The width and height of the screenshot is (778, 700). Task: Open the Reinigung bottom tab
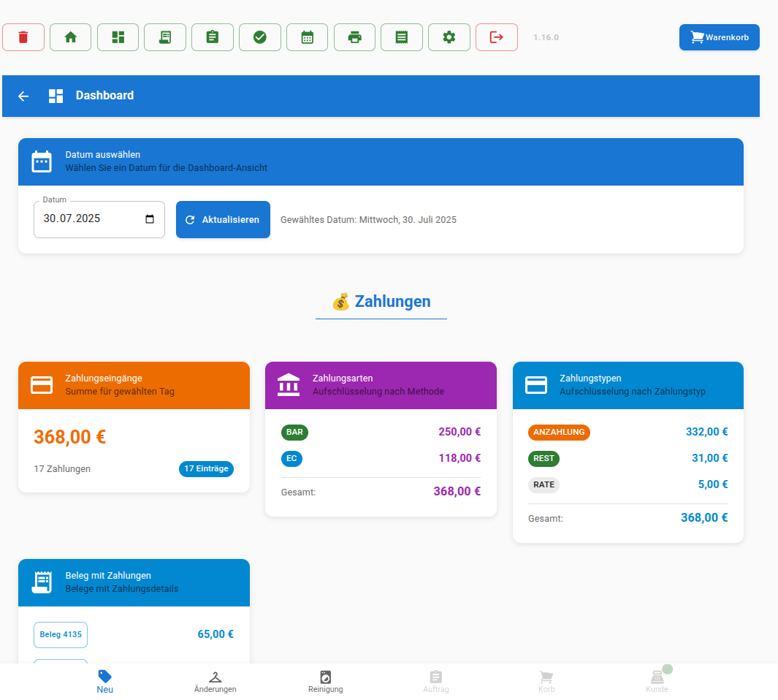[x=325, y=681]
